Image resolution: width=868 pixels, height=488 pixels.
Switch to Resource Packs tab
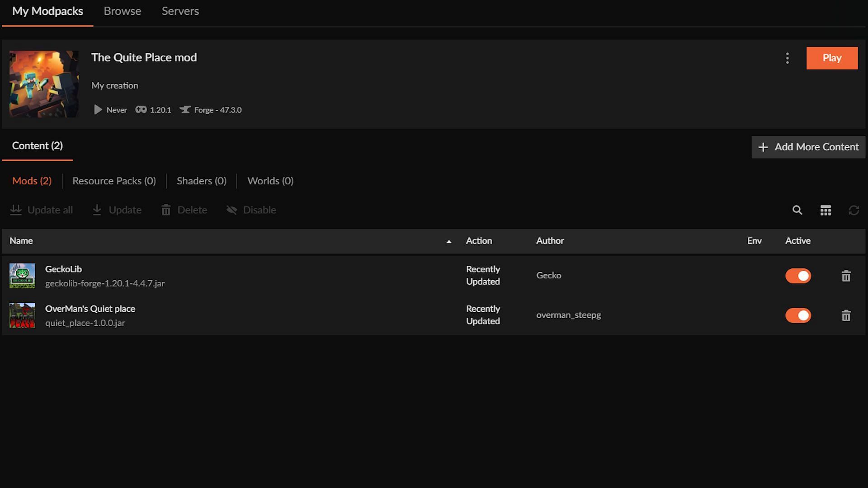(114, 181)
